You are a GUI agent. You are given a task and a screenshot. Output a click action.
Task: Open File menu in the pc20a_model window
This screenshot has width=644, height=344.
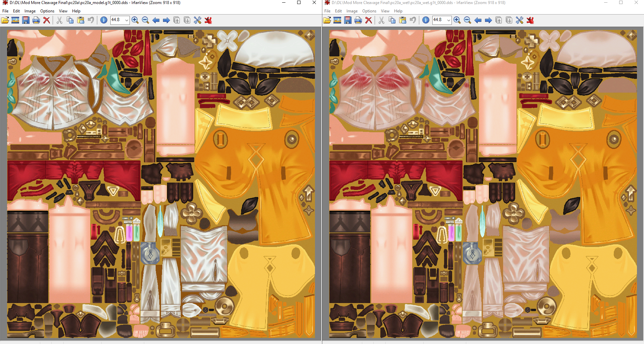click(x=5, y=11)
